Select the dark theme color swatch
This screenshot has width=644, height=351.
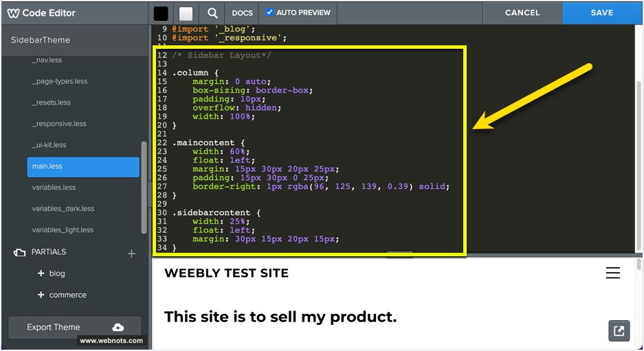[161, 13]
